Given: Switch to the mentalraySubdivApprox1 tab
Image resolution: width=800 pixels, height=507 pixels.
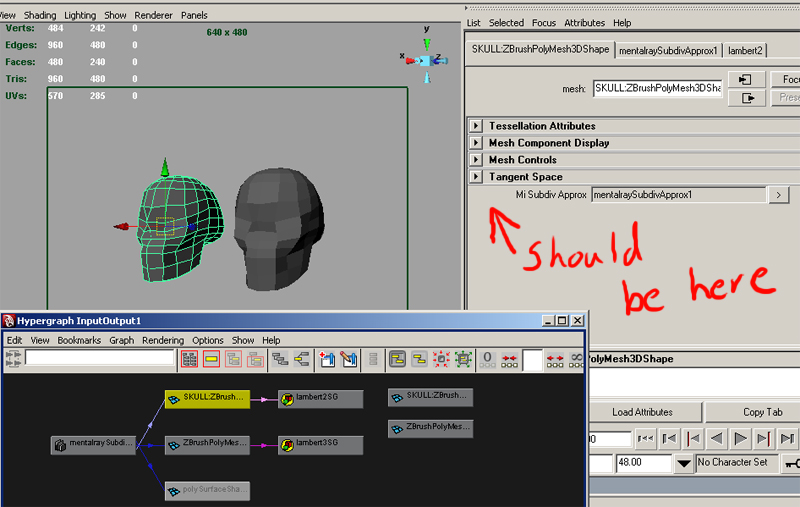Looking at the screenshot, I should pyautogui.click(x=668, y=50).
